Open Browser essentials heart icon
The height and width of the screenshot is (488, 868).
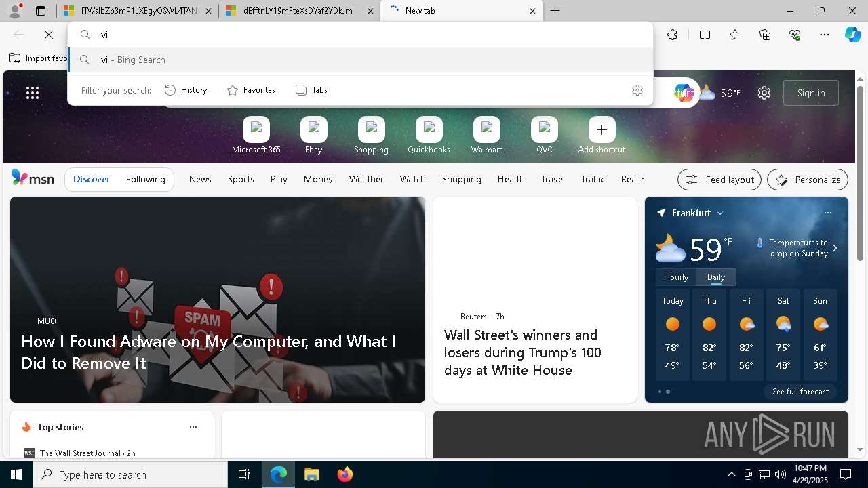[795, 35]
